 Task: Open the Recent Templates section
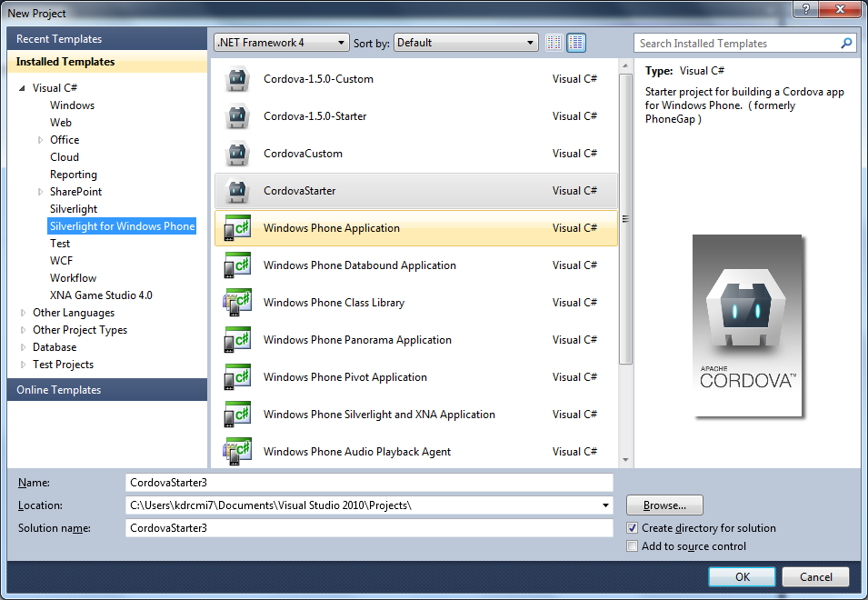coord(107,39)
